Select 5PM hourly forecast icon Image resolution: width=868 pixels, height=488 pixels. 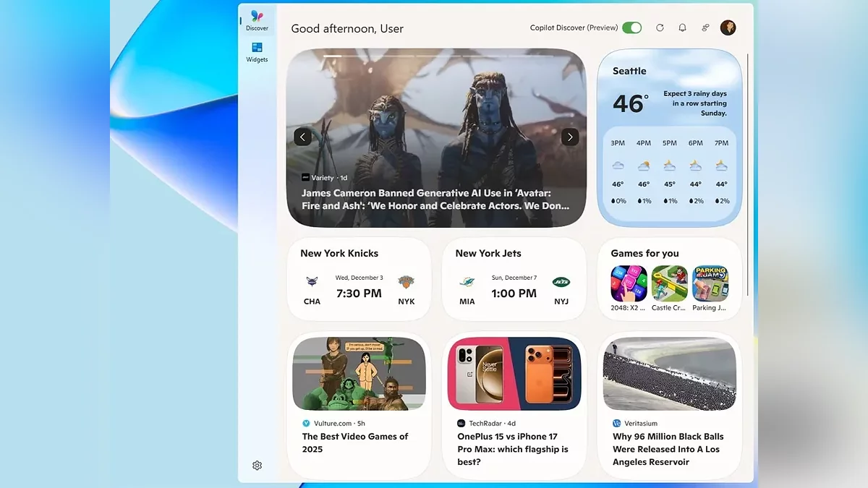click(670, 166)
